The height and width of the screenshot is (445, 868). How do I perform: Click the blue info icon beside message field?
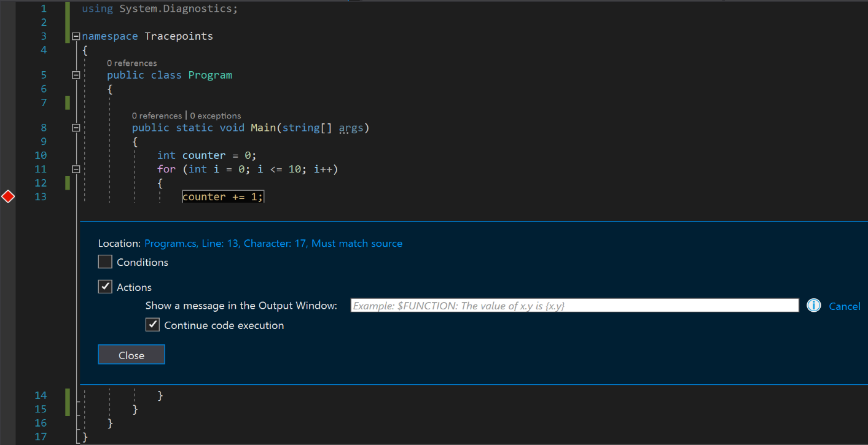813,305
